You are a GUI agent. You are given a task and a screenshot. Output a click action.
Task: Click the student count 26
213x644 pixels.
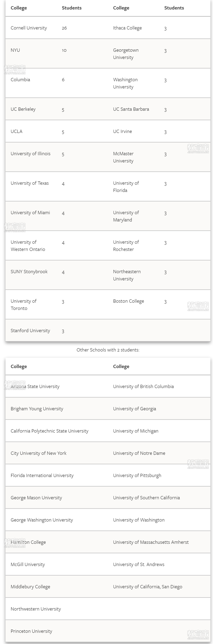click(x=64, y=28)
